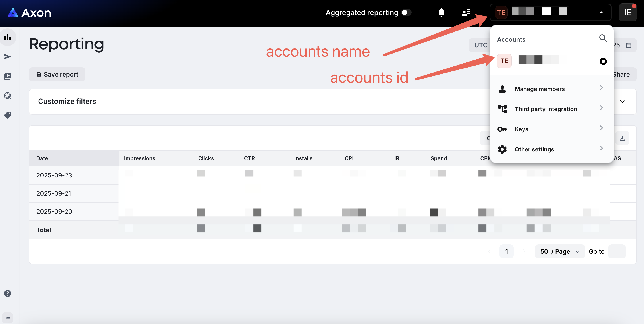Click the download report icon
The width and height of the screenshot is (644, 324).
pos(622,138)
